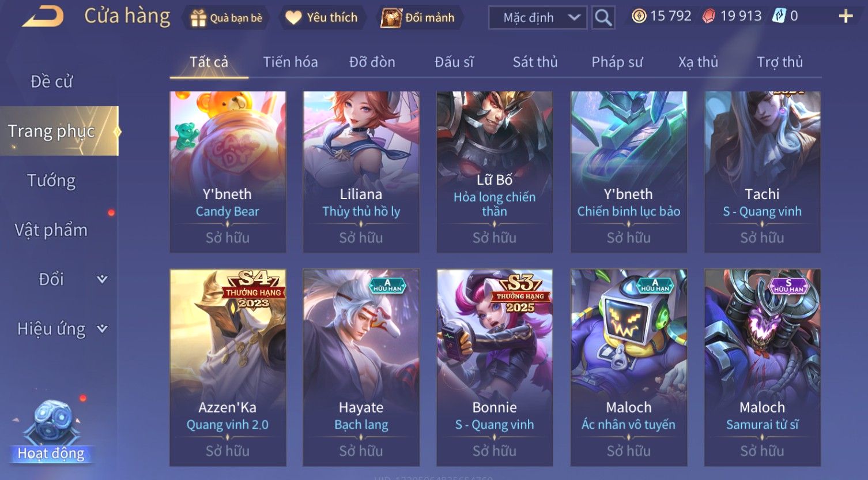Tap the red ruby currency icon
The height and width of the screenshot is (480, 868).
(x=709, y=16)
